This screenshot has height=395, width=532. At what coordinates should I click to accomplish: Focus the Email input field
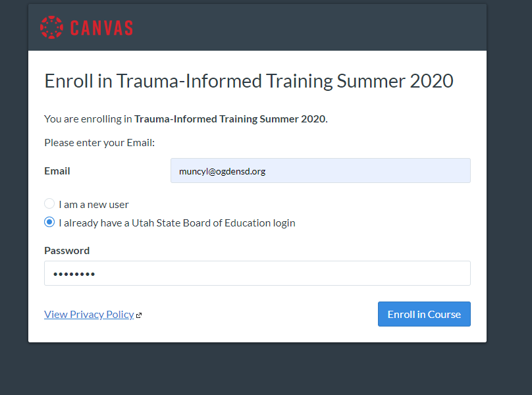pos(320,171)
